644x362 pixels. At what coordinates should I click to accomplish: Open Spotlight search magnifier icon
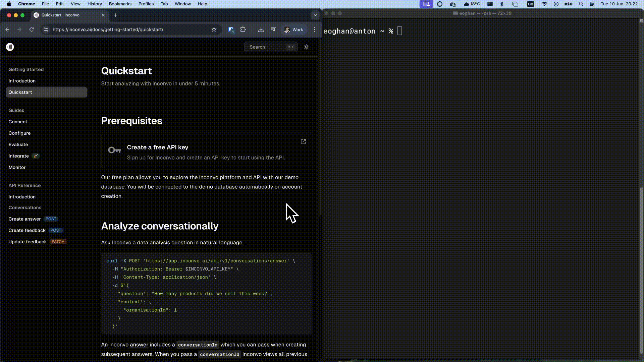[581, 4]
